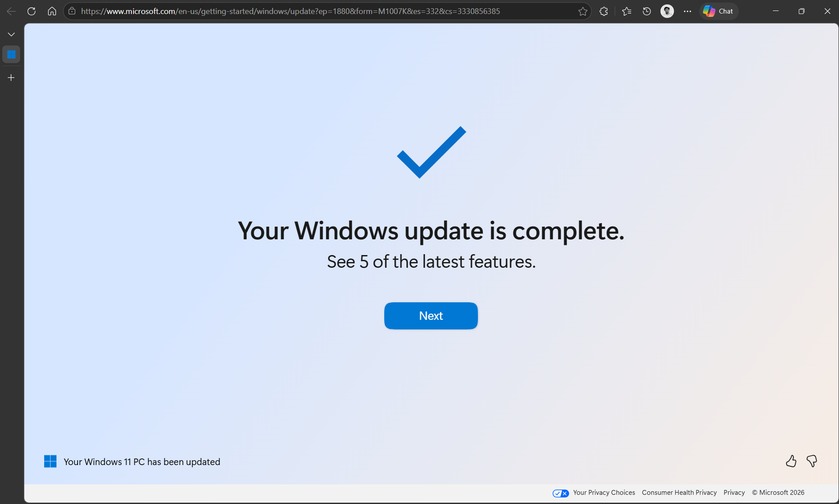Image resolution: width=839 pixels, height=504 pixels.
Task: View site security information in address bar
Action: click(71, 11)
